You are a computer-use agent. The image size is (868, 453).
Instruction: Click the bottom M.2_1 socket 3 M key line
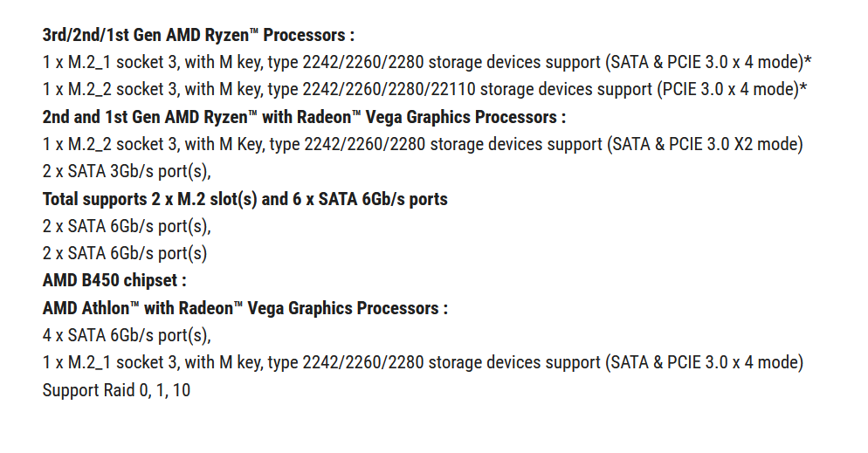coord(423,363)
